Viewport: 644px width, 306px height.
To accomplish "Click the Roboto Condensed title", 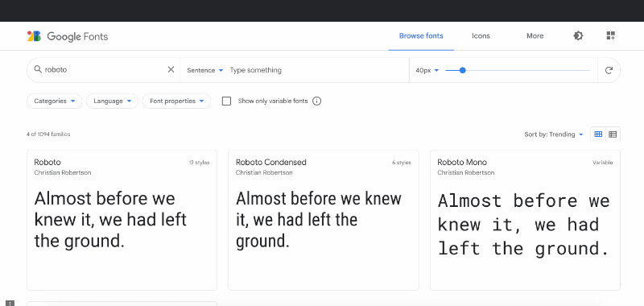I will (x=271, y=162).
